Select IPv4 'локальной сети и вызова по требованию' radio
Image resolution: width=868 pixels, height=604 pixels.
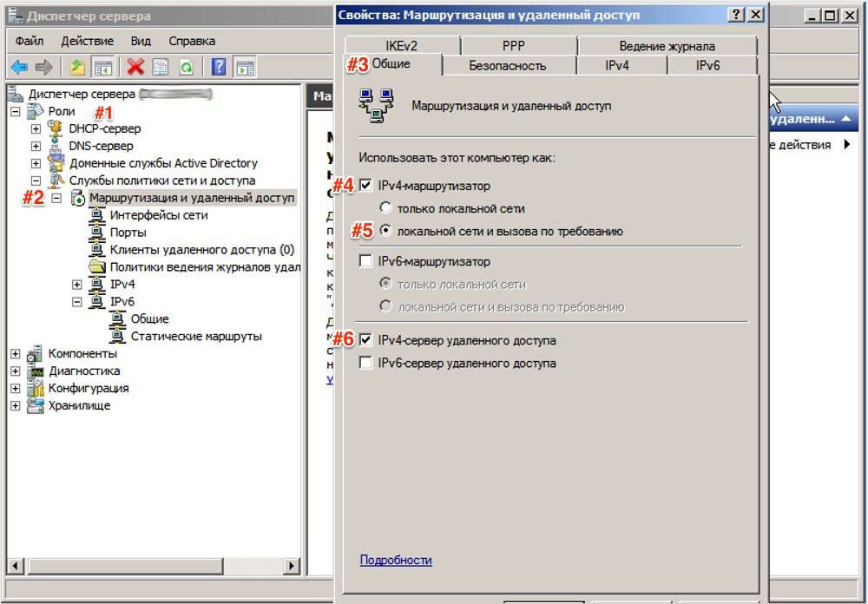tap(386, 230)
